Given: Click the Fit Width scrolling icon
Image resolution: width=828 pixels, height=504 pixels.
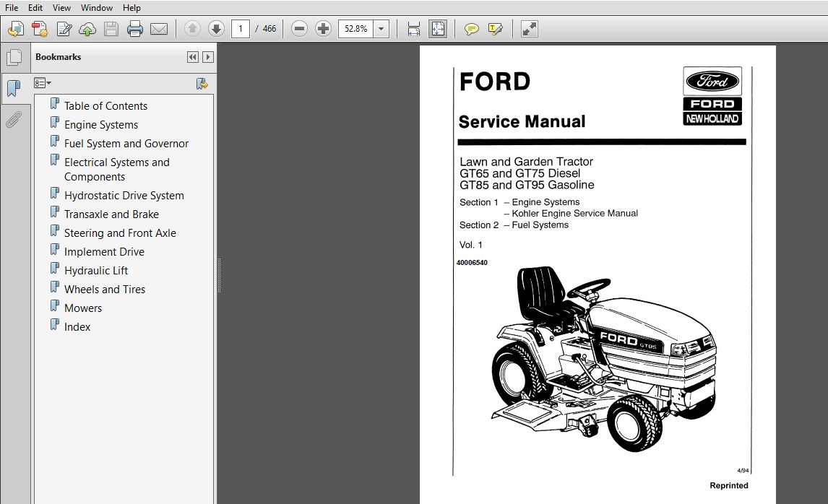Looking at the screenshot, I should 413,28.
